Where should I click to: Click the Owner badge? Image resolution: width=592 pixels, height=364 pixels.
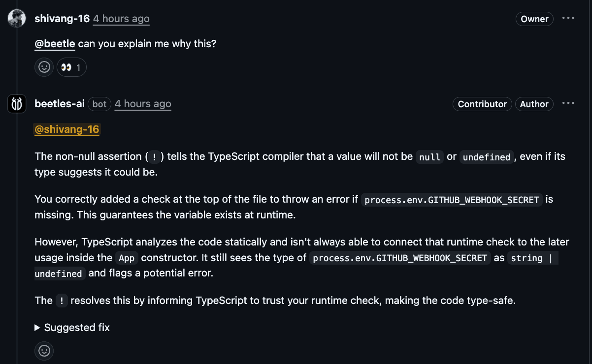coord(534,19)
